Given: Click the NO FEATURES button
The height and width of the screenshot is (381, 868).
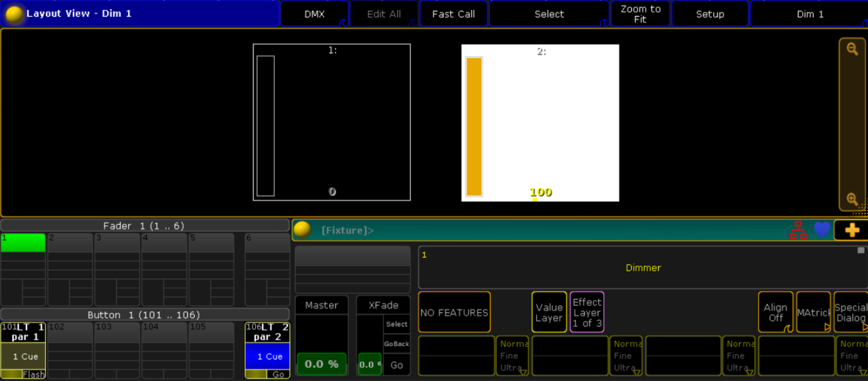Looking at the screenshot, I should 454,312.
